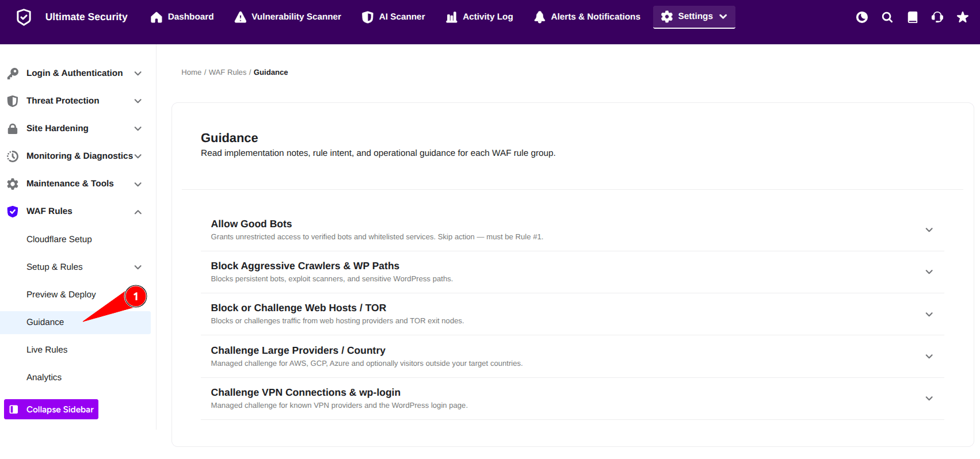Screen dimensions: 980x459
Task: Expand Challenge VPN Connections & wp-login chevron
Action: point(929,398)
